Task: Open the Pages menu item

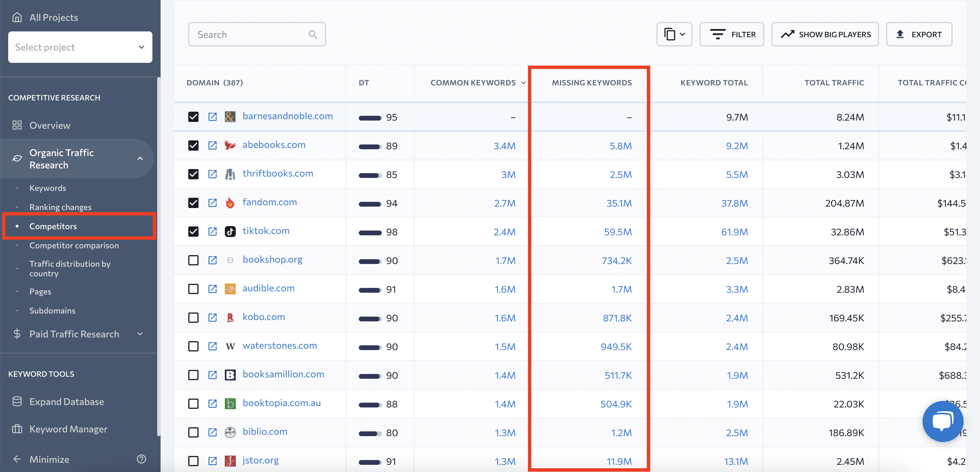Action: click(x=40, y=291)
